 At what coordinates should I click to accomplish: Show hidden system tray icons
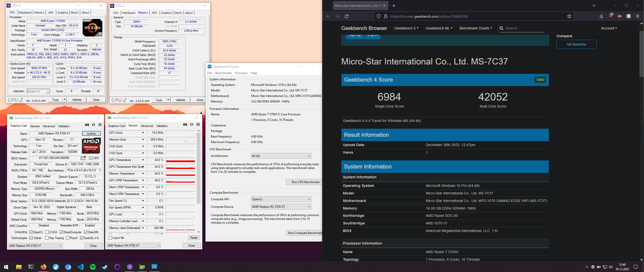click(x=587, y=267)
